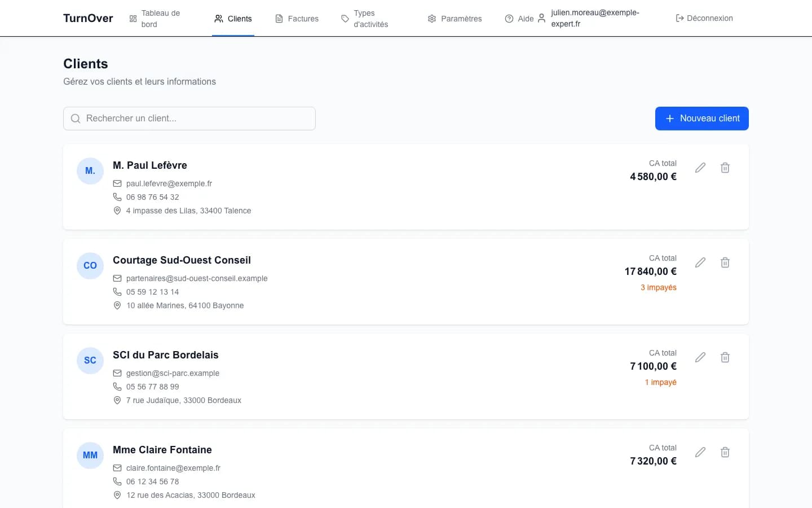This screenshot has width=812, height=508.
Task: Click envelope icon beside paul.lefevre@exemple.fr
Action: tap(117, 183)
